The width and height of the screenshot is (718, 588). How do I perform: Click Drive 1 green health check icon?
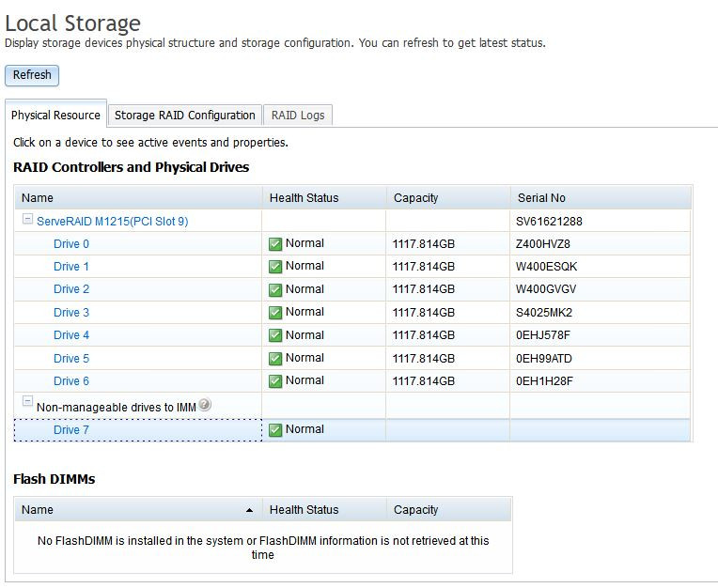point(275,267)
